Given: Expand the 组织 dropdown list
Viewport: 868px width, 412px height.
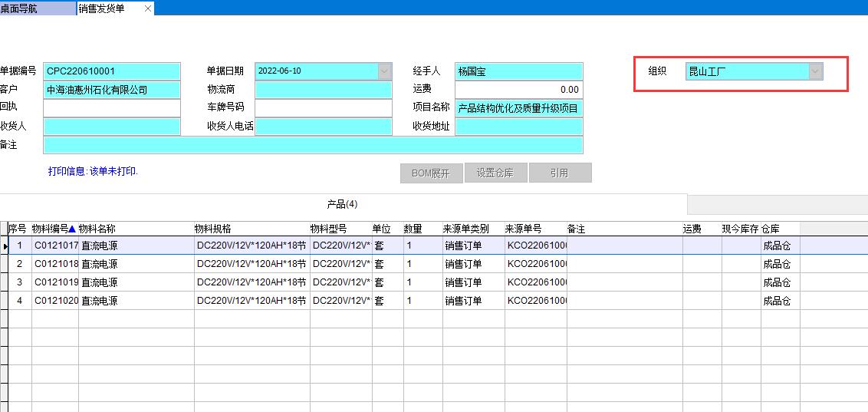Looking at the screenshot, I should pos(816,71).
